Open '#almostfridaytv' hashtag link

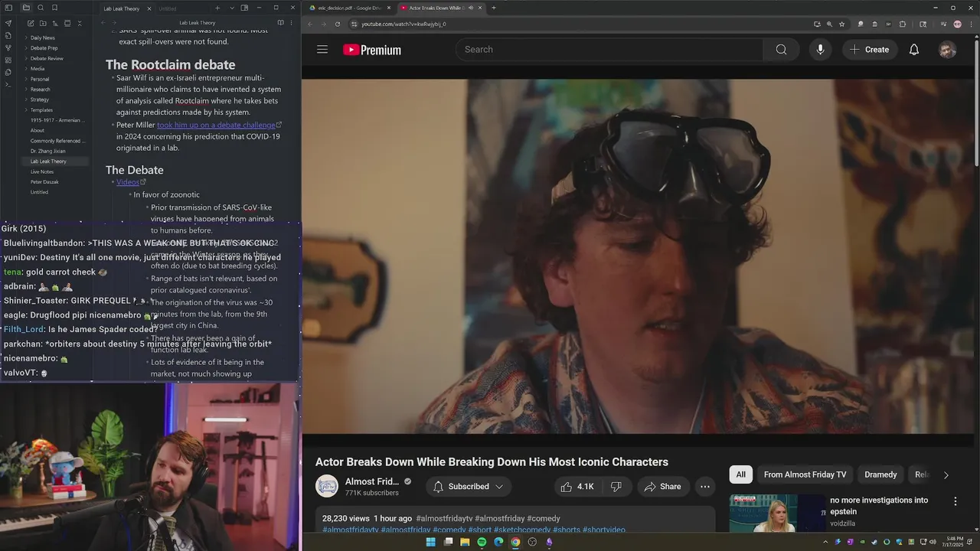tap(444, 518)
